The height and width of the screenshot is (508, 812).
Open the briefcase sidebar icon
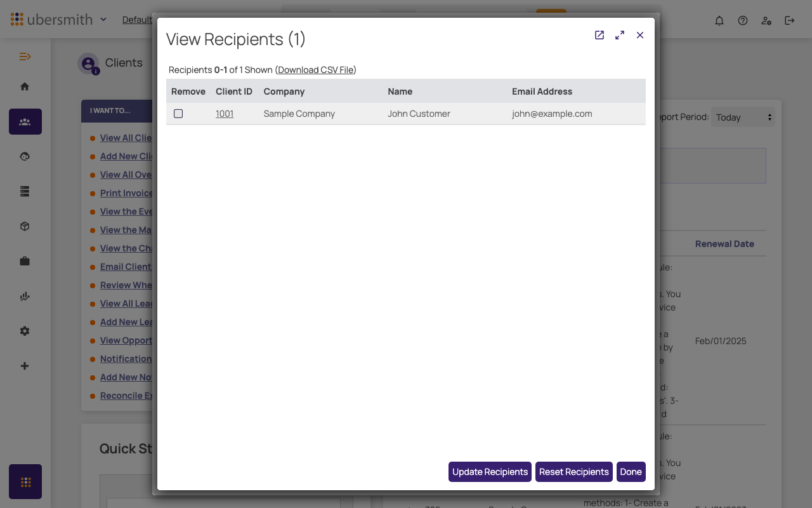tap(25, 261)
